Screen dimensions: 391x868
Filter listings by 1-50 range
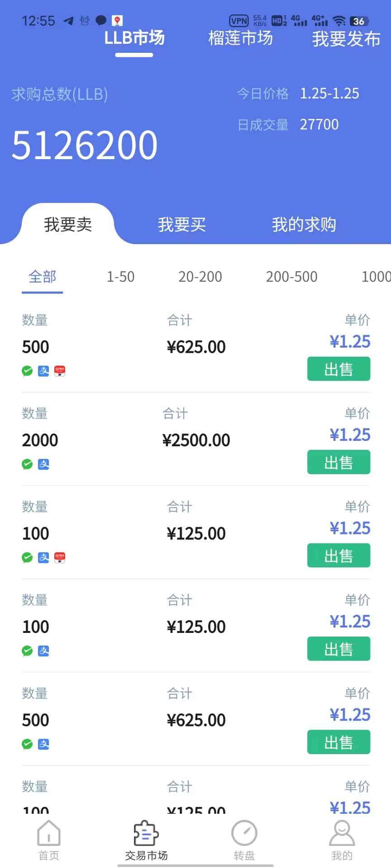[x=120, y=277]
